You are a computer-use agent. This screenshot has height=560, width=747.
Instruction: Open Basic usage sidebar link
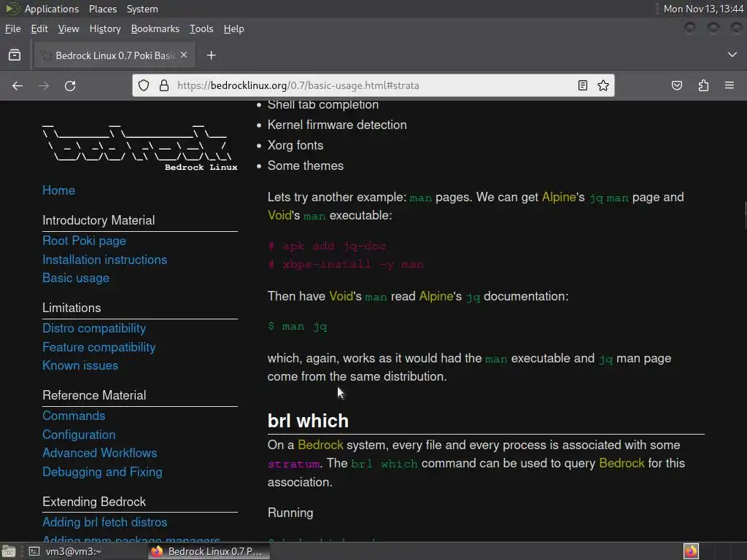(x=76, y=278)
